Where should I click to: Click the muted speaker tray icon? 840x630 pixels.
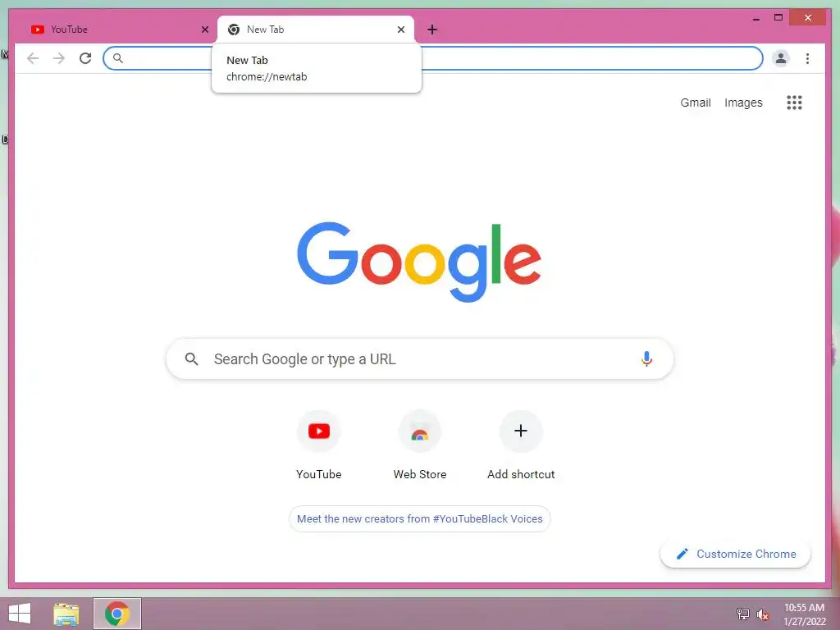tap(762, 614)
